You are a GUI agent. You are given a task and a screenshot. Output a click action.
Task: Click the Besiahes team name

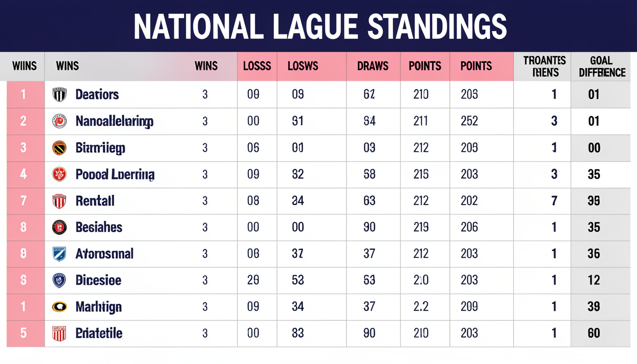pos(99,227)
